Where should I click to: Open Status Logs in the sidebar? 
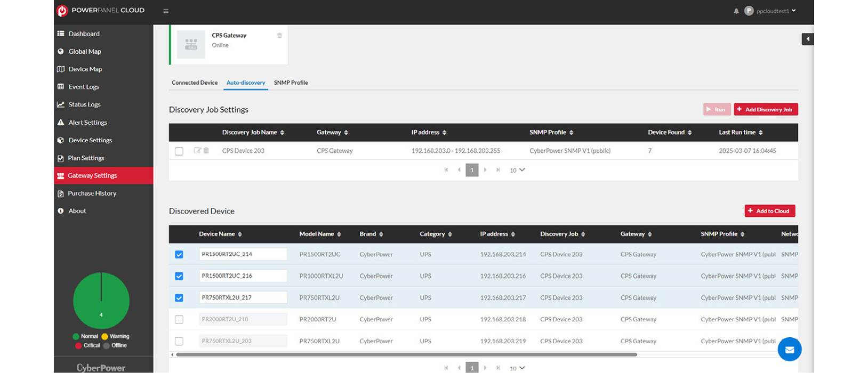[84, 104]
